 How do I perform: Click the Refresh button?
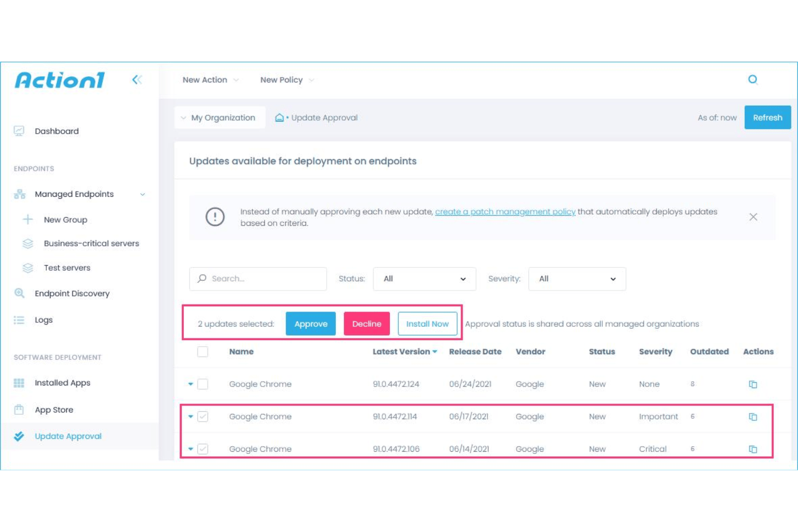(768, 118)
